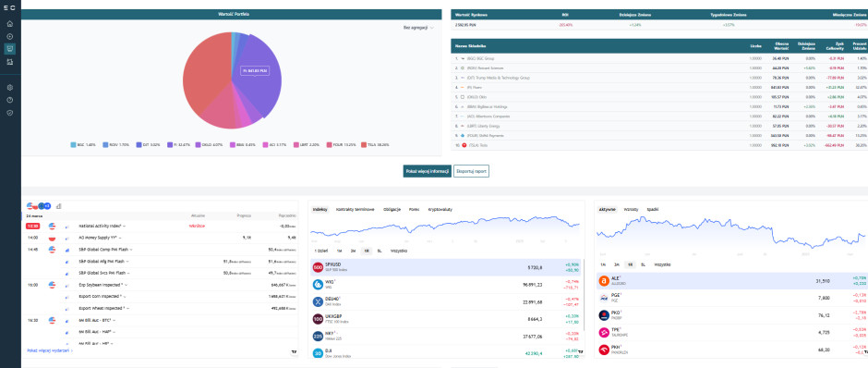Click the country flags filter in calendar
The height and width of the screenshot is (368, 868).
tap(38, 206)
